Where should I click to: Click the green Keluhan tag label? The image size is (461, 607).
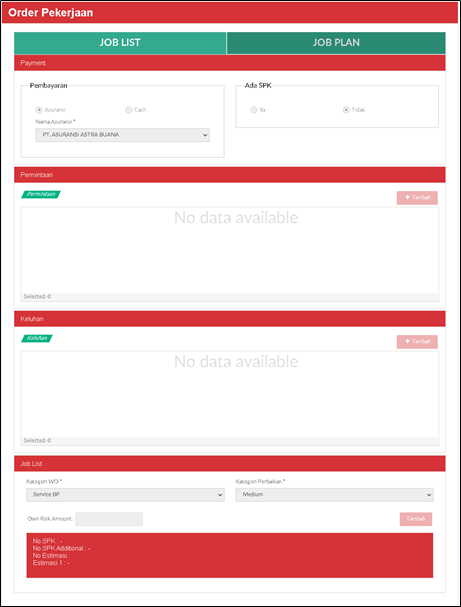(x=37, y=338)
